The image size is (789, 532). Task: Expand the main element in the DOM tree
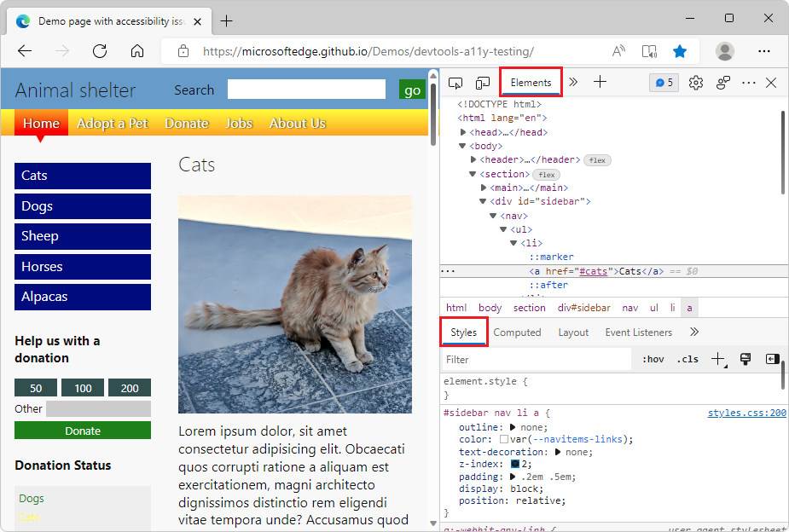pyautogui.click(x=483, y=187)
